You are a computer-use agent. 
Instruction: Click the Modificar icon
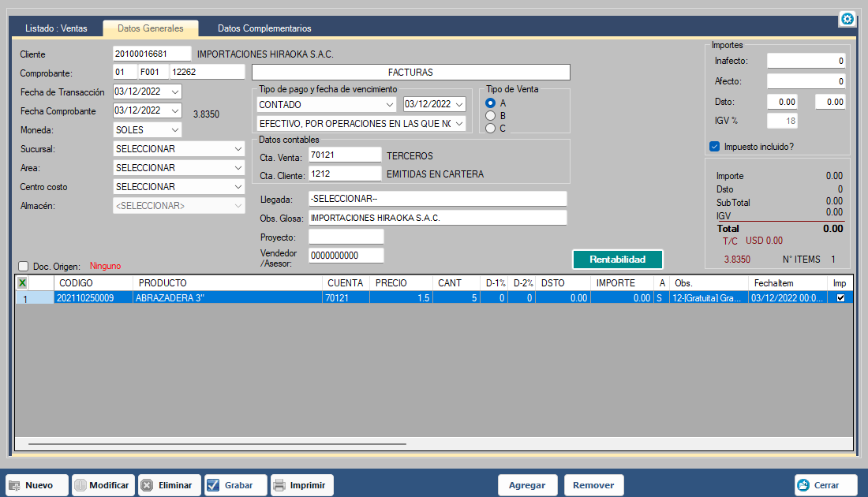[x=80, y=485]
